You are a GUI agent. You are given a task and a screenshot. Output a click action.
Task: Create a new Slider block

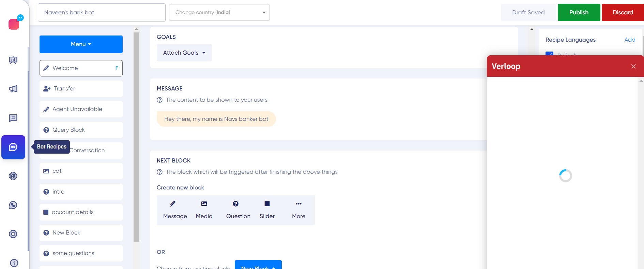[267, 210]
